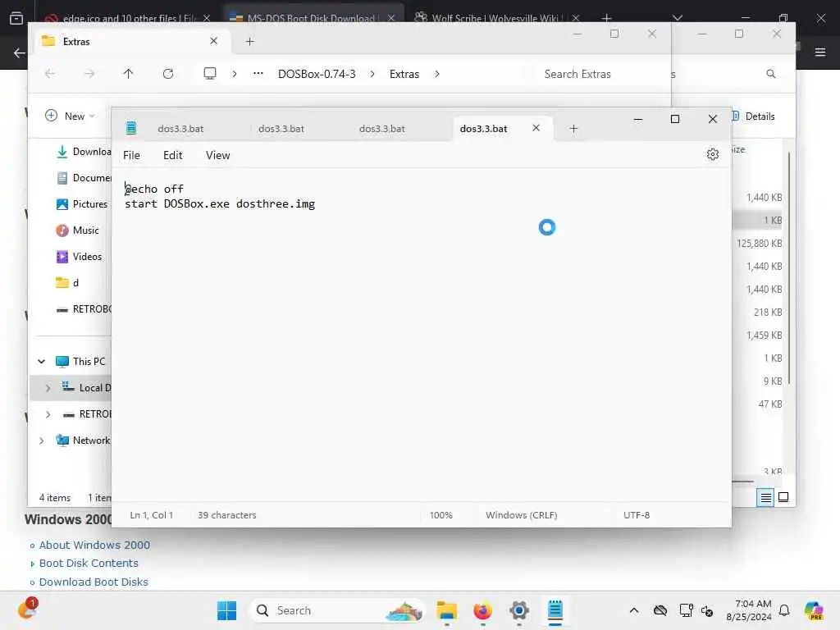Open Firefox from taskbar
The height and width of the screenshot is (630, 840).
(x=482, y=610)
